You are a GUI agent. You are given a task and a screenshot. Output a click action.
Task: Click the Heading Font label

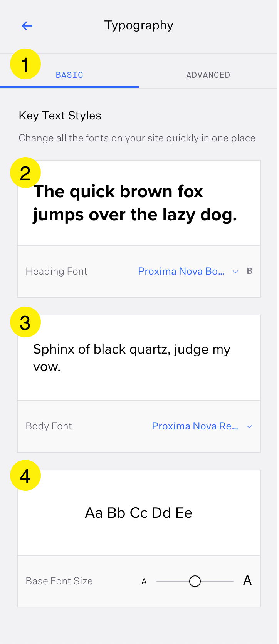point(57,272)
